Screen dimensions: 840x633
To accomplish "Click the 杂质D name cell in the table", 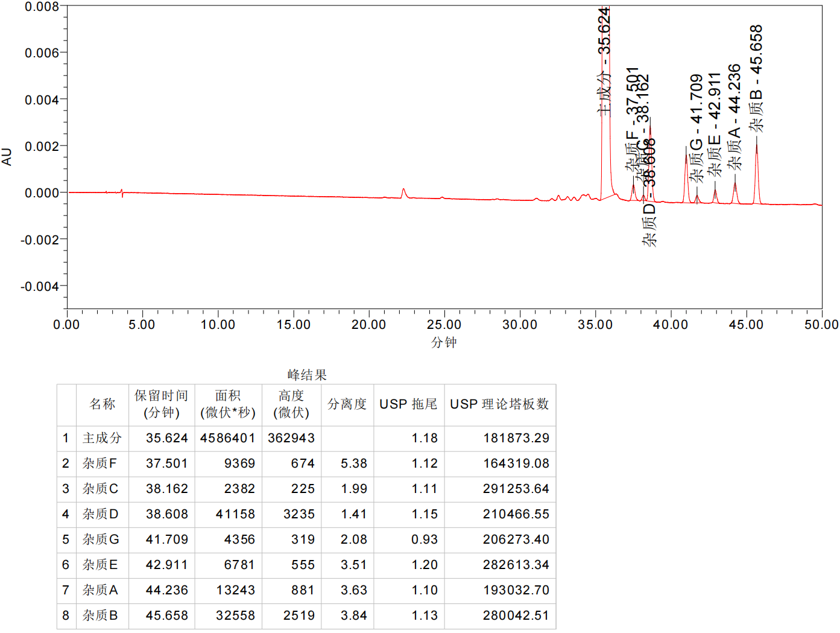I will [x=101, y=514].
